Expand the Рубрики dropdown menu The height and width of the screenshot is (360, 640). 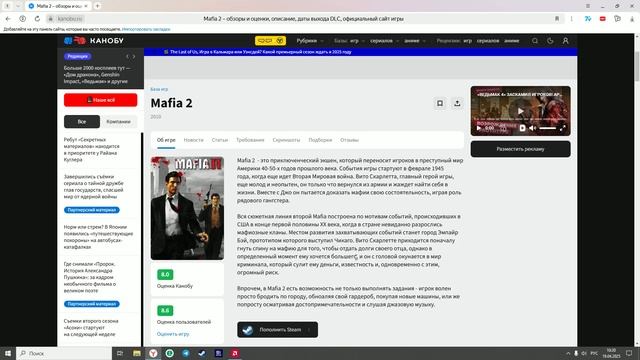pyautogui.click(x=310, y=41)
